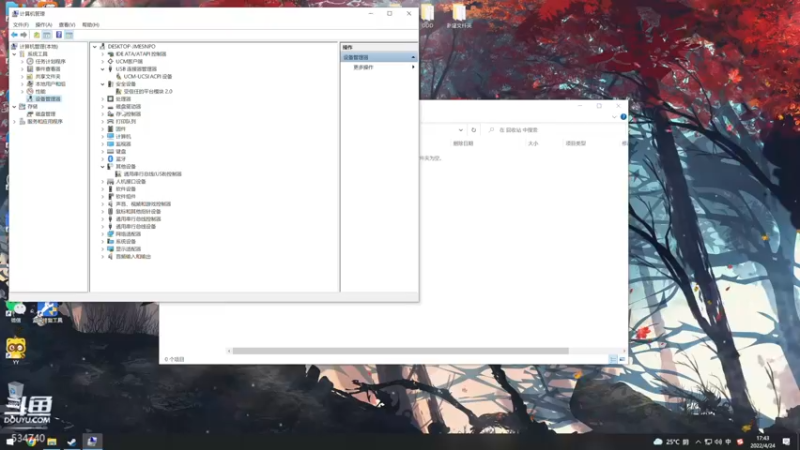This screenshot has height=450, width=800.
Task: Open the Action (操作) menu
Action: click(43, 24)
